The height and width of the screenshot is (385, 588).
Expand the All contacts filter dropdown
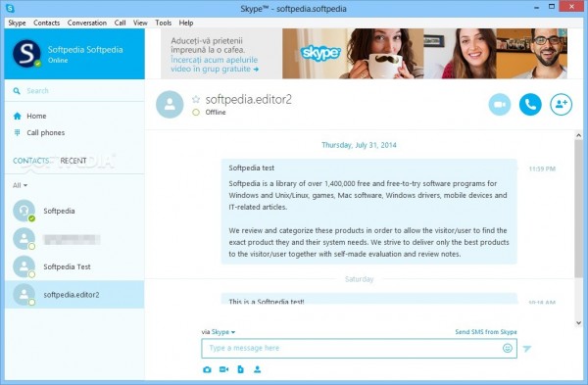coord(20,185)
